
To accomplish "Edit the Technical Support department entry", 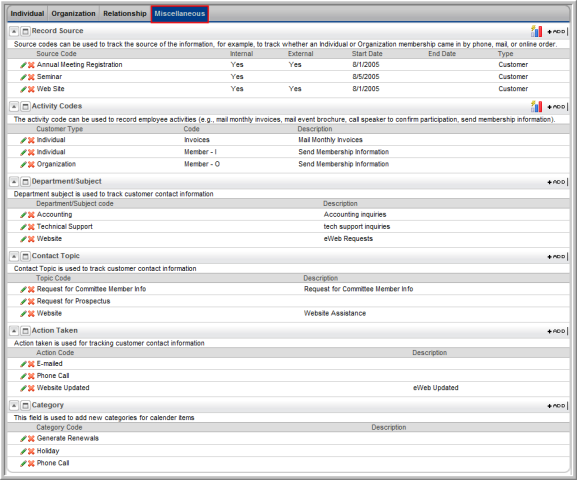I will coord(23,227).
